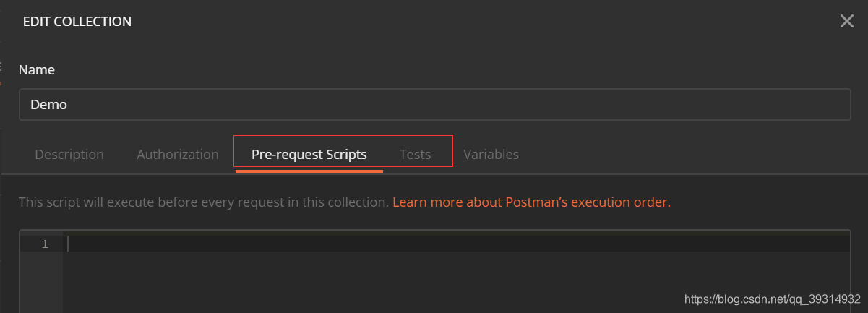The height and width of the screenshot is (313, 868).
Task: Open the Variables tab
Action: [x=491, y=154]
